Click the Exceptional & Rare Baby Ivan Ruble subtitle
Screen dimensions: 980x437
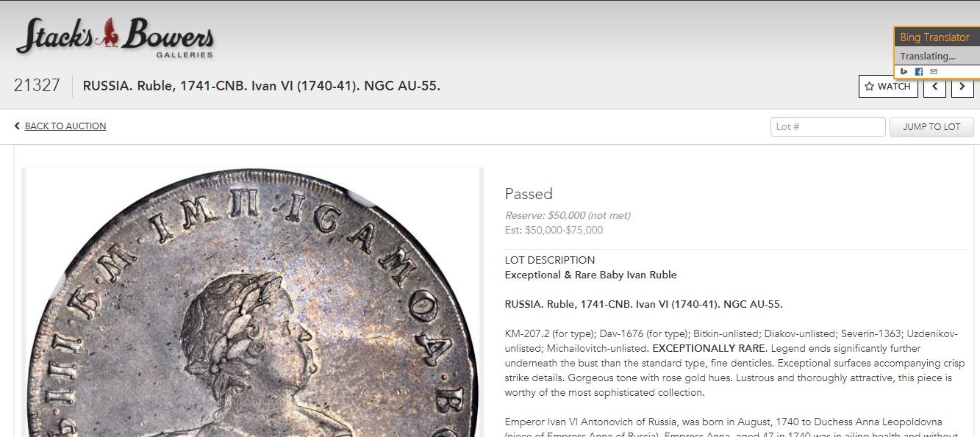point(590,275)
